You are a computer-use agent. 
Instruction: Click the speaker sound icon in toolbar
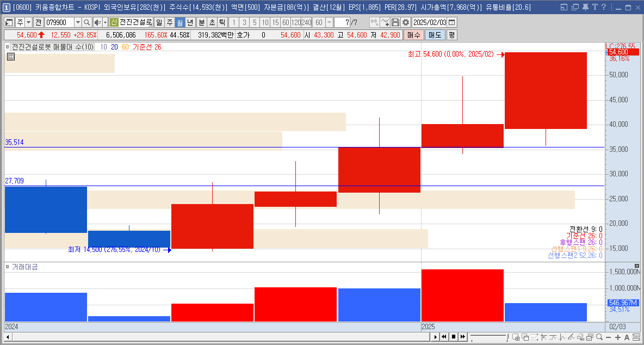click(x=97, y=23)
